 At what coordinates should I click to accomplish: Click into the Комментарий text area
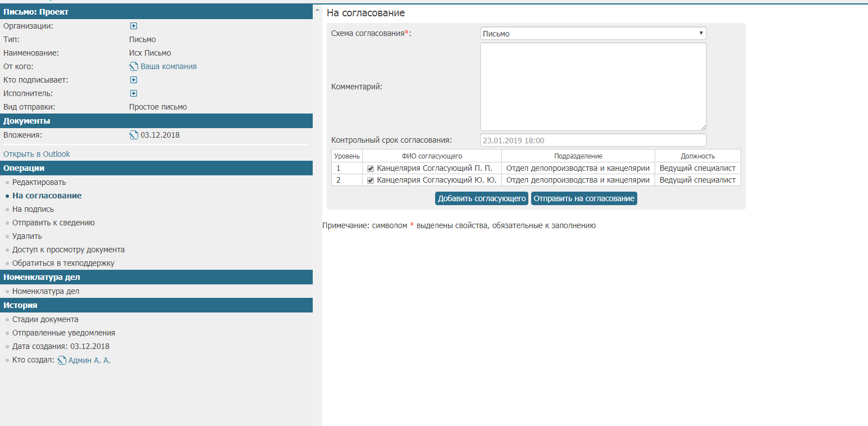point(593,87)
